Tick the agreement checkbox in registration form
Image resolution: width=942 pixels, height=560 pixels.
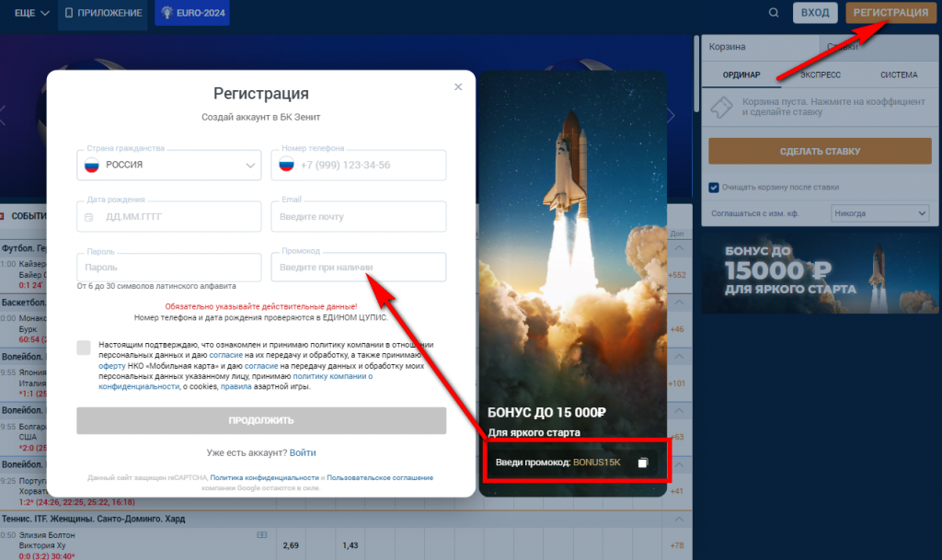(x=84, y=348)
